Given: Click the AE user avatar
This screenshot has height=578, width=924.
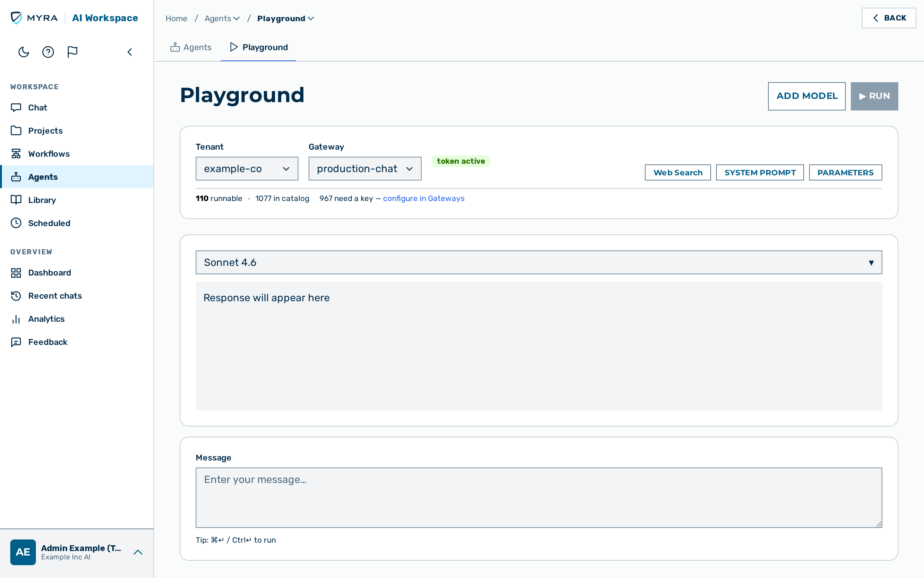Looking at the screenshot, I should (23, 552).
